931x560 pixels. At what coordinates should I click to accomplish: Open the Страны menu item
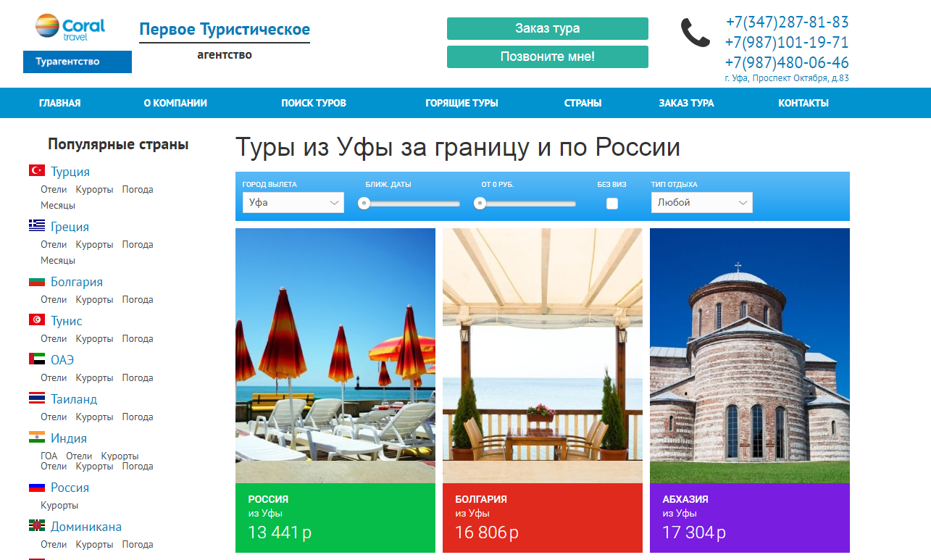[x=583, y=103]
